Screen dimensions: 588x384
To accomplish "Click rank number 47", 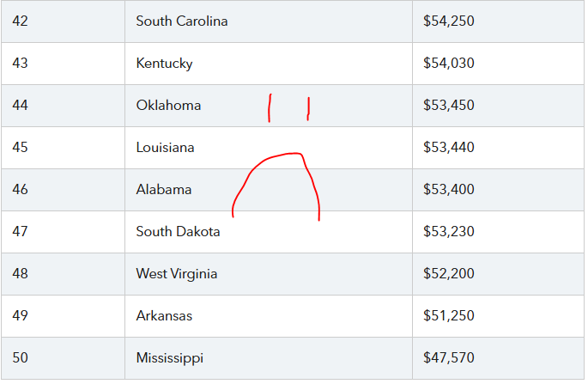I will tap(21, 232).
